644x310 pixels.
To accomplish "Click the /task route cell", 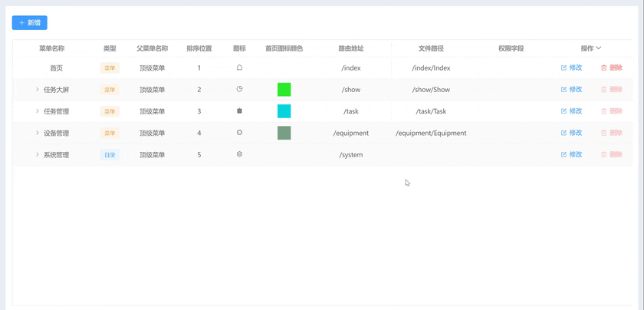I will click(x=351, y=111).
